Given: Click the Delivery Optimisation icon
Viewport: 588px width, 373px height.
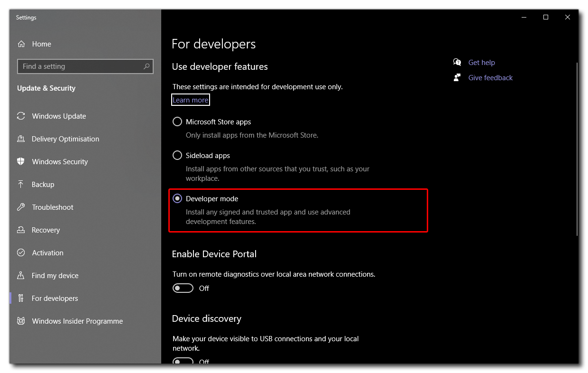Looking at the screenshot, I should (x=21, y=139).
